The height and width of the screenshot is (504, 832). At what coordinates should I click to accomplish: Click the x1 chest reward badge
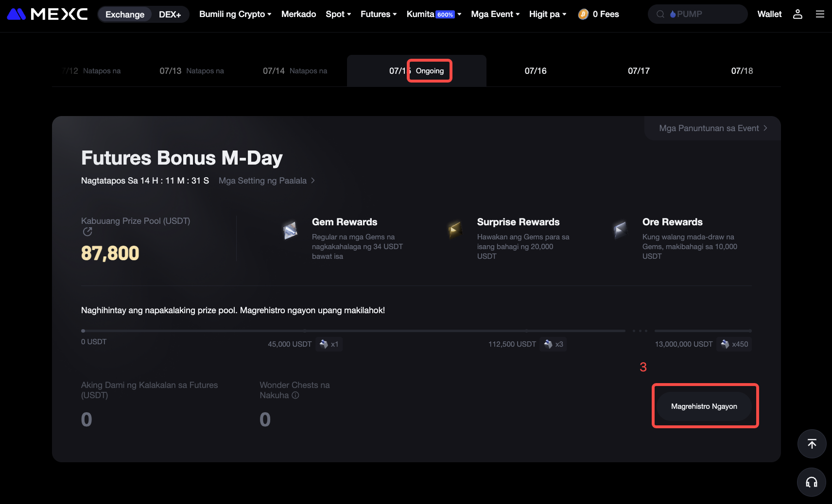329,344
